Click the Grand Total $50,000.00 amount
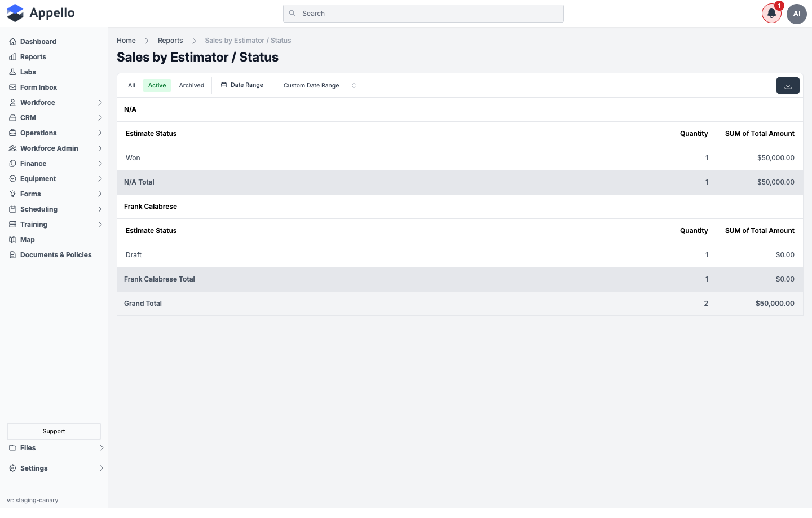Image resolution: width=812 pixels, height=518 pixels. pos(775,304)
